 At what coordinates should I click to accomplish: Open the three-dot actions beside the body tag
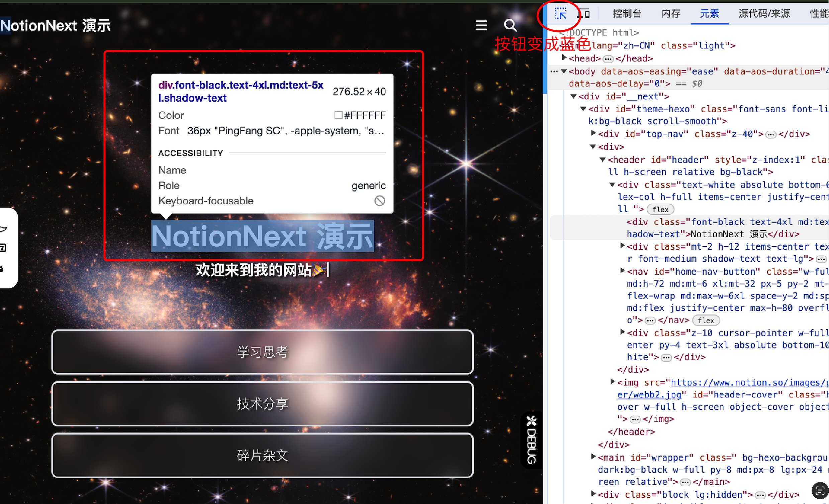click(x=554, y=71)
